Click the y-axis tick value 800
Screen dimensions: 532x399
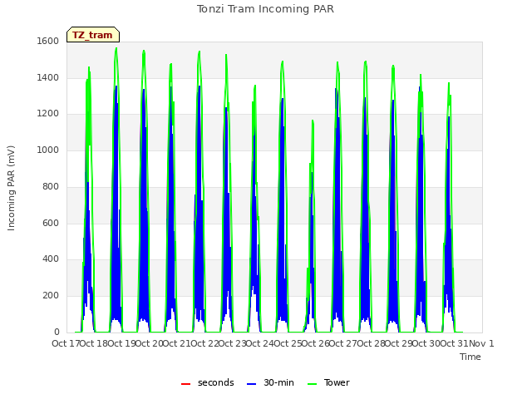pyautogui.click(x=51, y=186)
